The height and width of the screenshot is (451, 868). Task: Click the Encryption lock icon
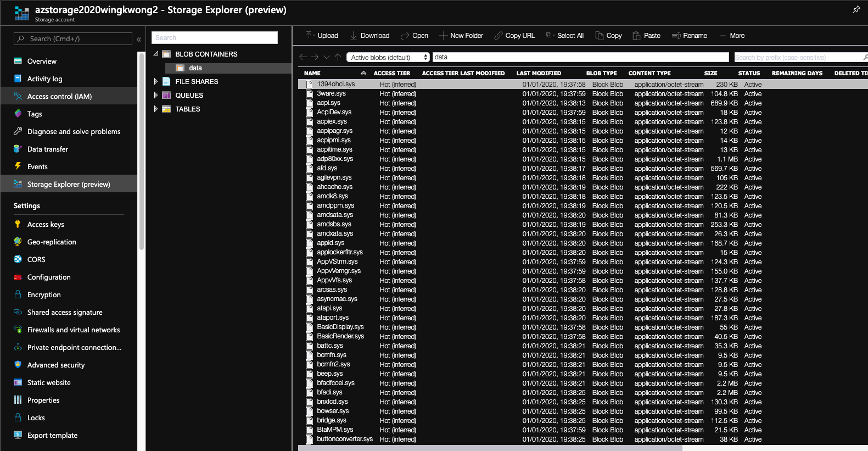(x=18, y=294)
